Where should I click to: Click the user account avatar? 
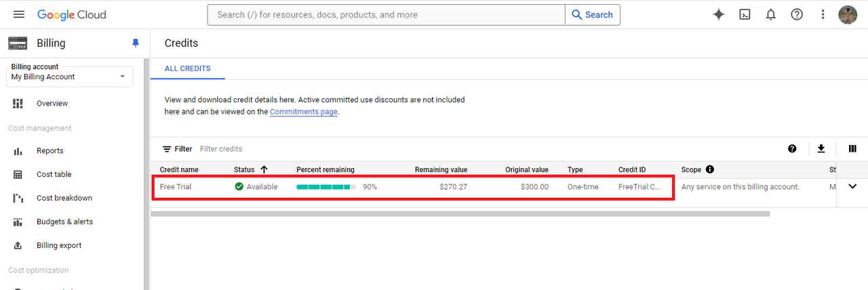(848, 14)
